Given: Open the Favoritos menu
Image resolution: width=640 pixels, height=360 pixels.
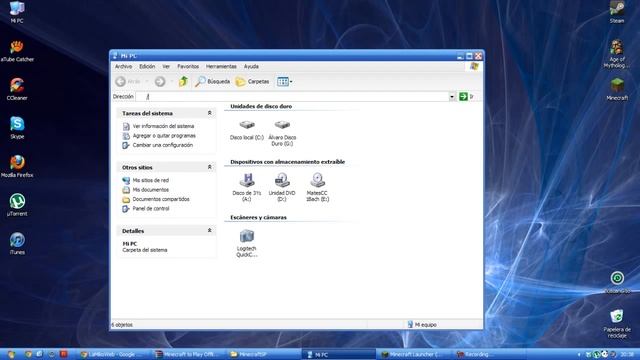Looking at the screenshot, I should [x=188, y=66].
